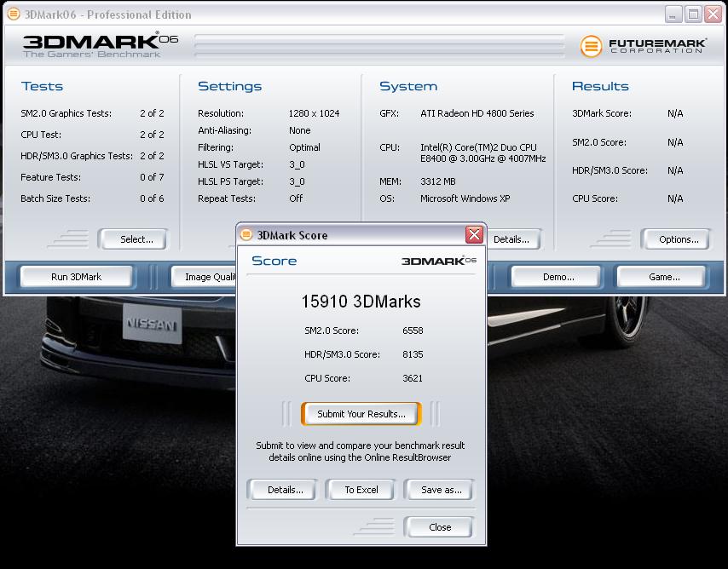Start benchmark with Run 3DMark
728x569 pixels.
76,277
